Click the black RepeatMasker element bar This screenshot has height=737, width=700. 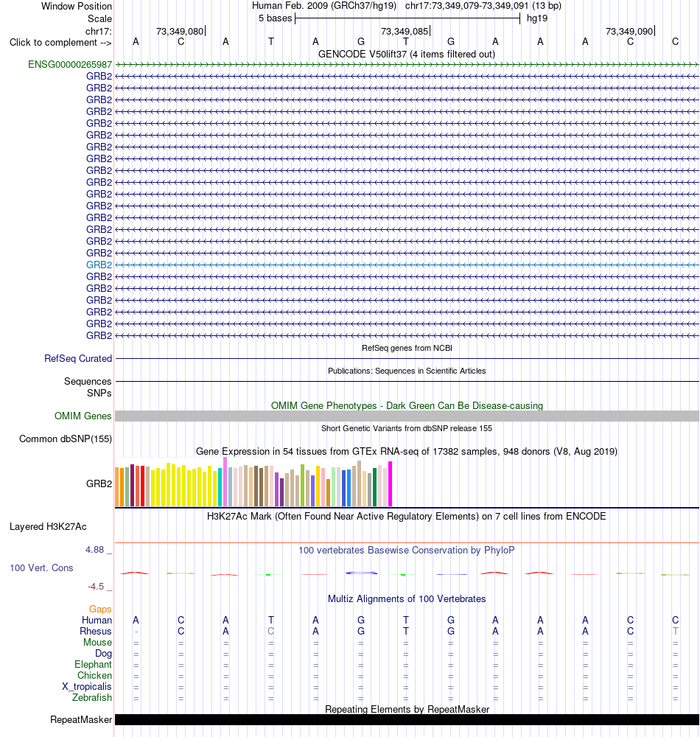coord(407,719)
